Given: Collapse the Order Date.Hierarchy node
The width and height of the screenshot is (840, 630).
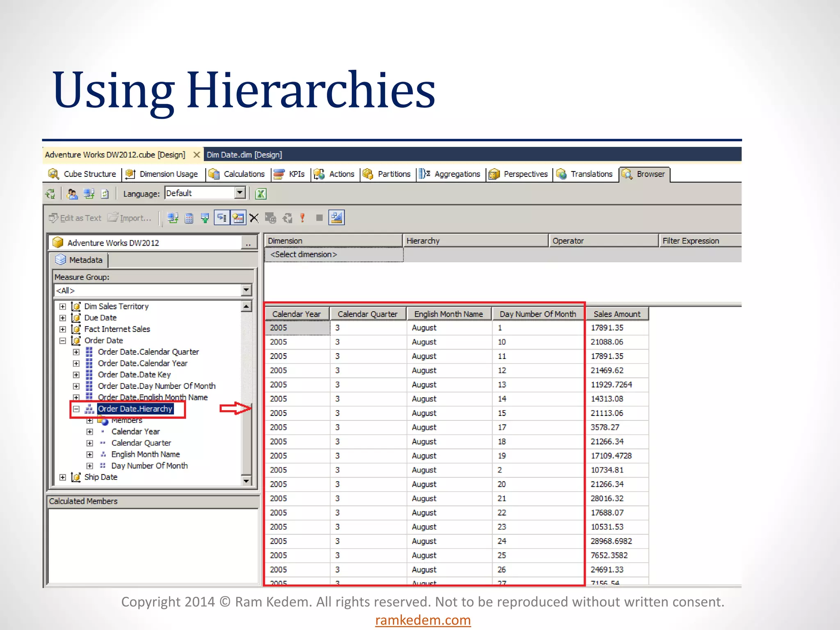Looking at the screenshot, I should (76, 409).
